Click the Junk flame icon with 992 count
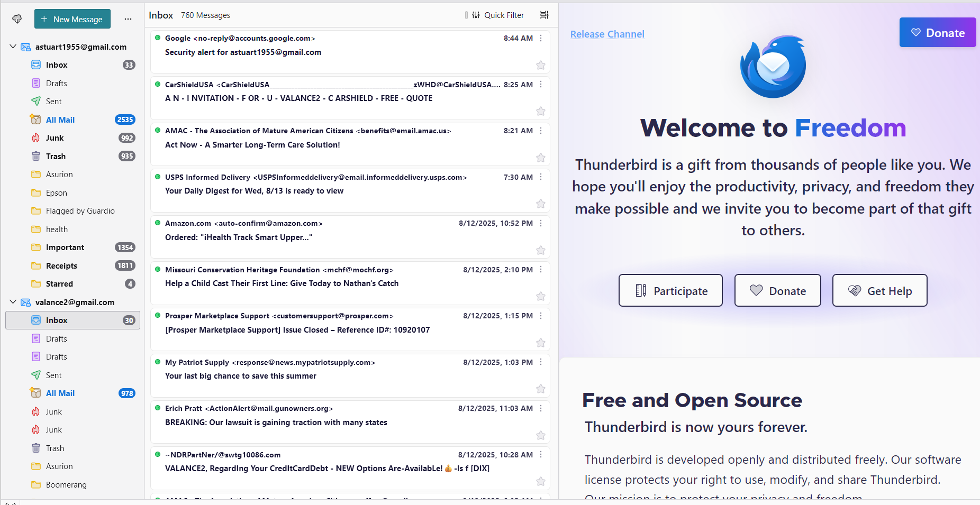 36,138
